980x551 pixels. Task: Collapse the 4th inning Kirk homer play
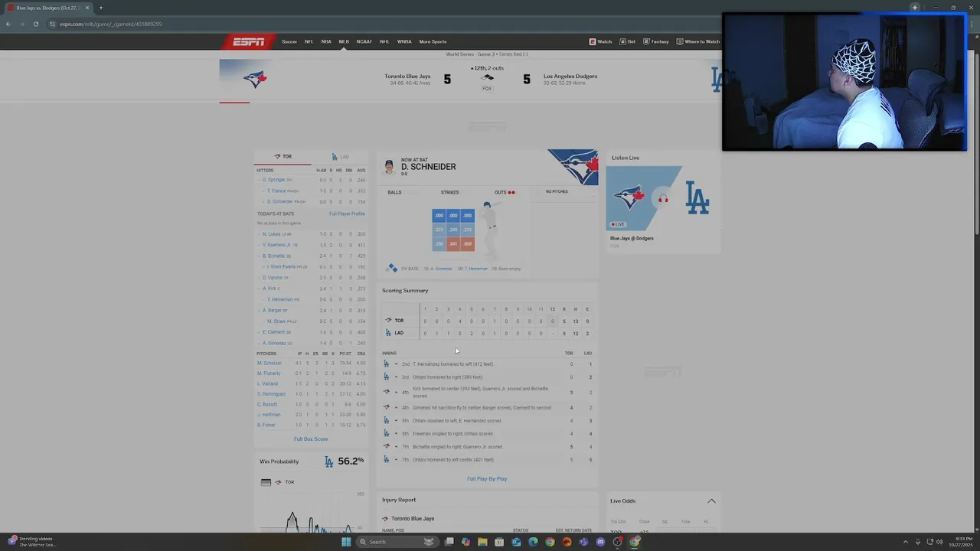[x=396, y=392]
